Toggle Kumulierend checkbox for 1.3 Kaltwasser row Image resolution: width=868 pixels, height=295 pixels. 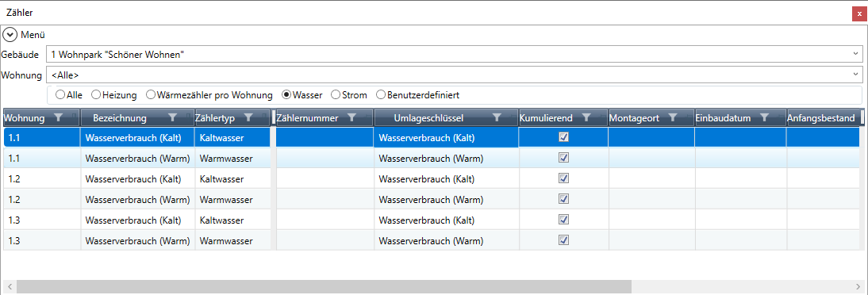pyautogui.click(x=563, y=220)
